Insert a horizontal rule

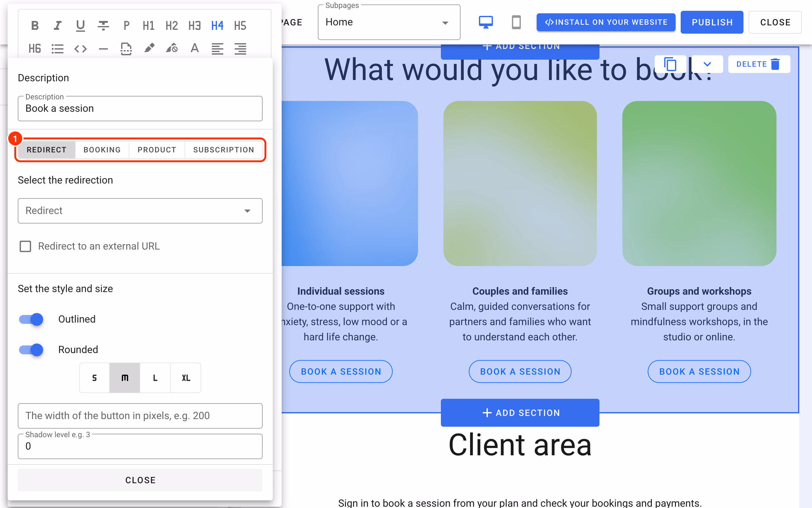coord(103,49)
